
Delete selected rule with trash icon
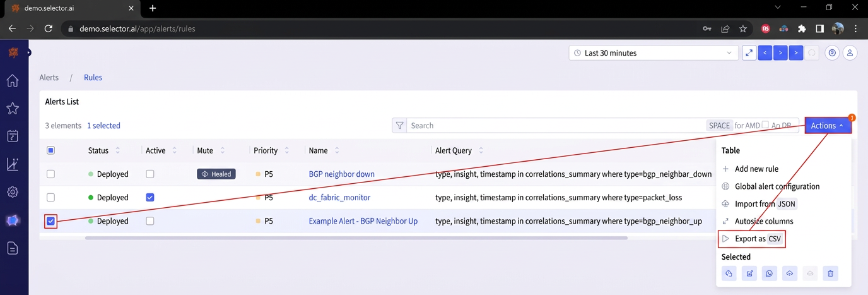tap(830, 274)
